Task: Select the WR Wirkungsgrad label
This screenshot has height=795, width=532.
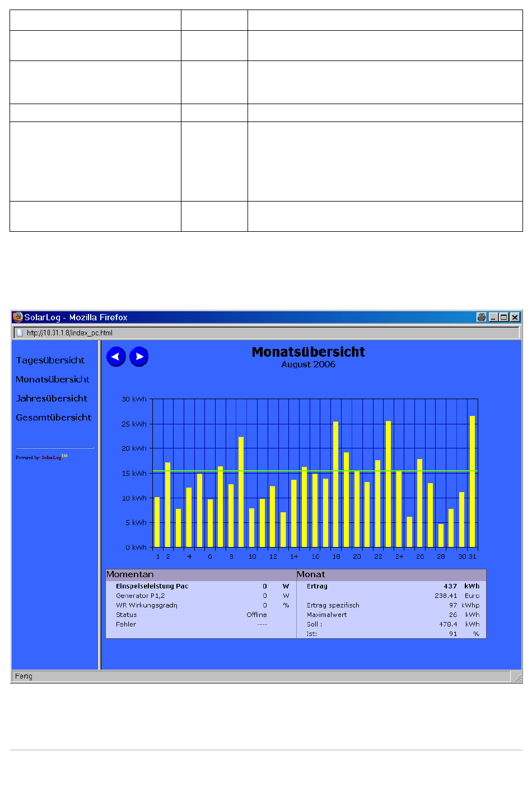Action: (147, 605)
